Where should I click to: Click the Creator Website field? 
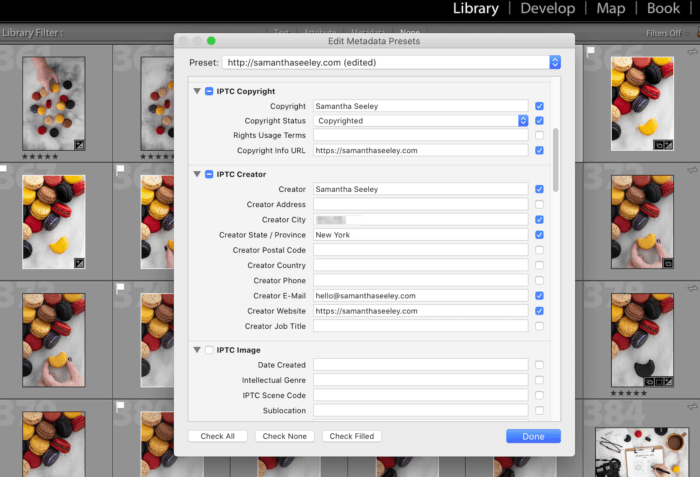pos(421,311)
